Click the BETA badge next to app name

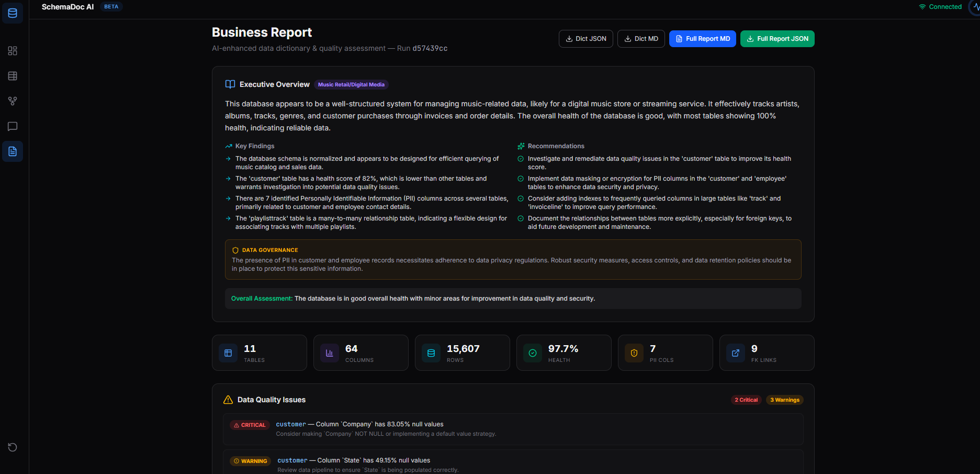click(111, 7)
